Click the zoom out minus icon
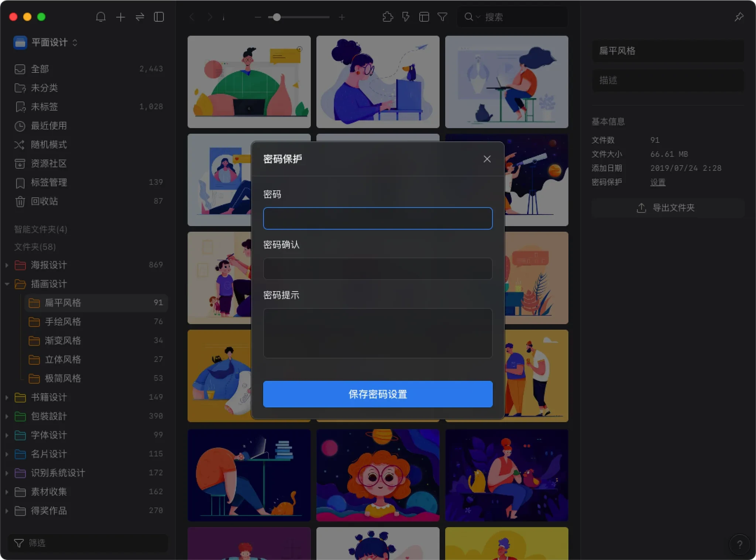Viewport: 756px width, 560px height. [258, 17]
